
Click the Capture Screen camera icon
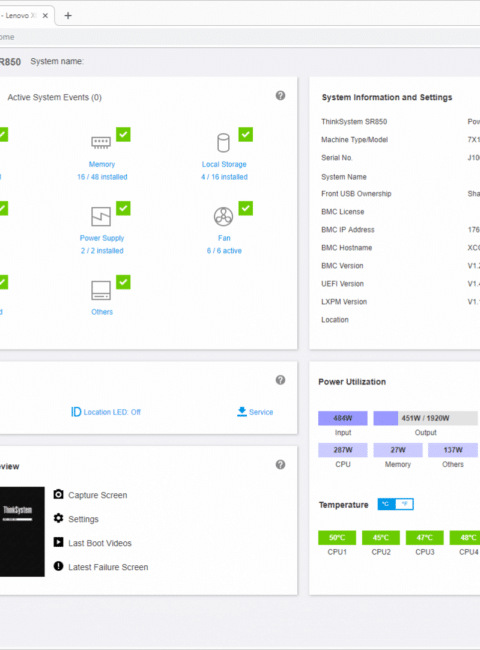tap(58, 494)
